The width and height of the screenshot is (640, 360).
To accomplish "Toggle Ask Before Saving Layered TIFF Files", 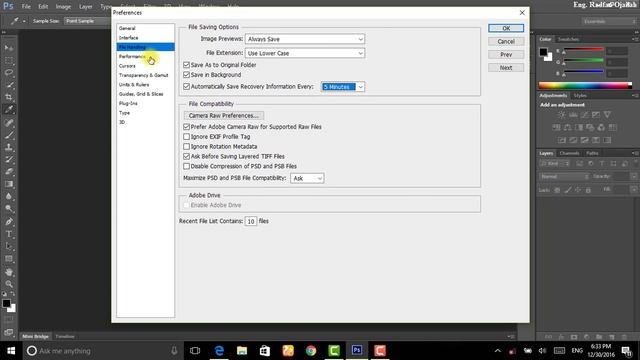I will coord(187,156).
